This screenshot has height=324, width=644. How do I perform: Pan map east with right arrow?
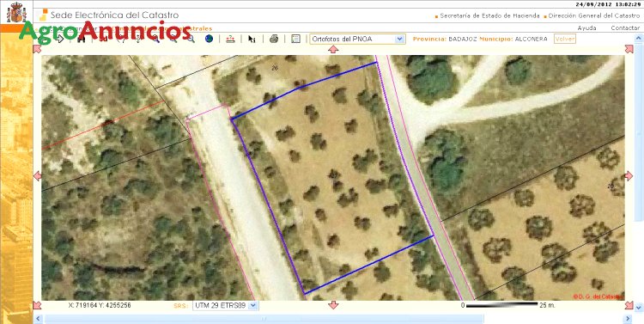pos(629,176)
